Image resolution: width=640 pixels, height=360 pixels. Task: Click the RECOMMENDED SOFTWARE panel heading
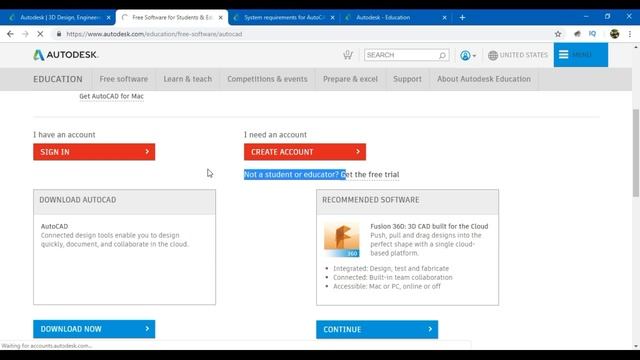pyautogui.click(x=371, y=200)
